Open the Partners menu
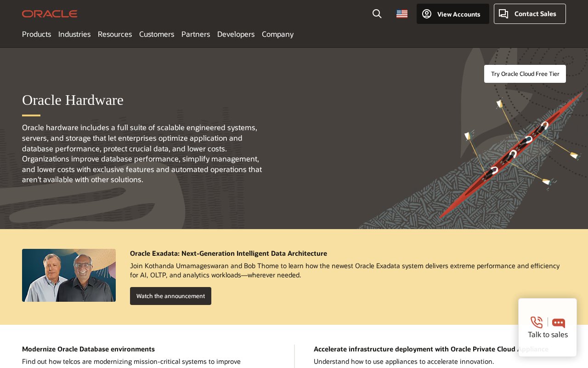Image resolution: width=588 pixels, height=368 pixels. tap(196, 34)
